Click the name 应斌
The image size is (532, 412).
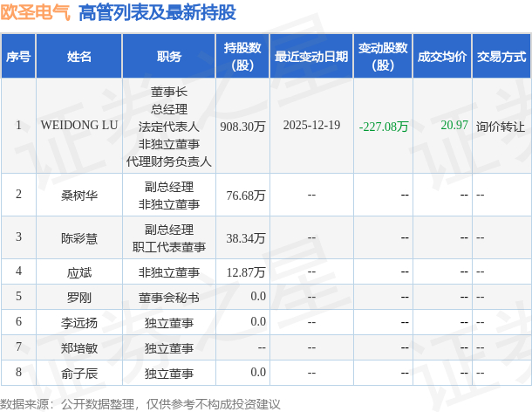pos(79,272)
